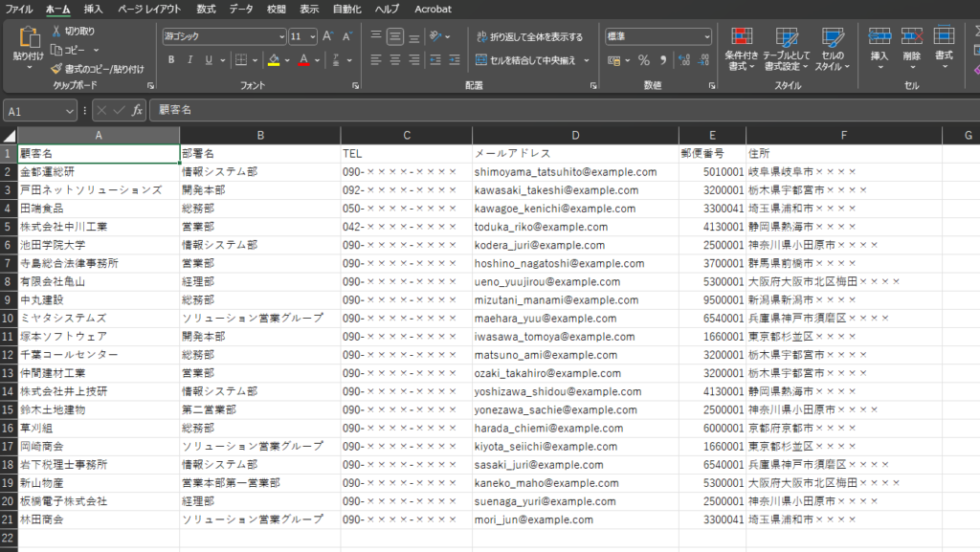This screenshot has width=980, height=552.
Task: Open the 数値 number format combo box
Action: pyautogui.click(x=657, y=36)
